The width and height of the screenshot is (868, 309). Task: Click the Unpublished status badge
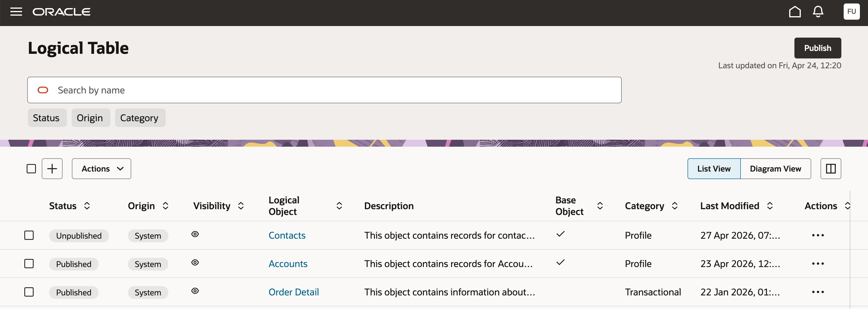79,236
